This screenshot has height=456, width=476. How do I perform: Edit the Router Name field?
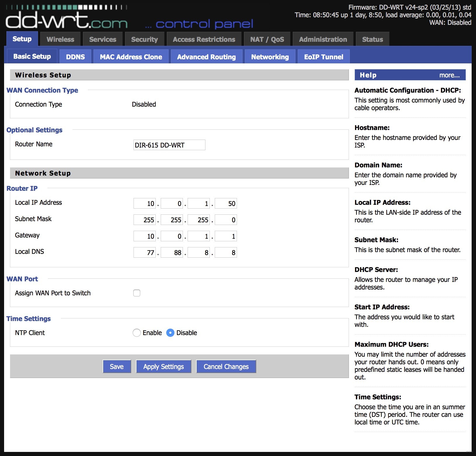pyautogui.click(x=169, y=145)
